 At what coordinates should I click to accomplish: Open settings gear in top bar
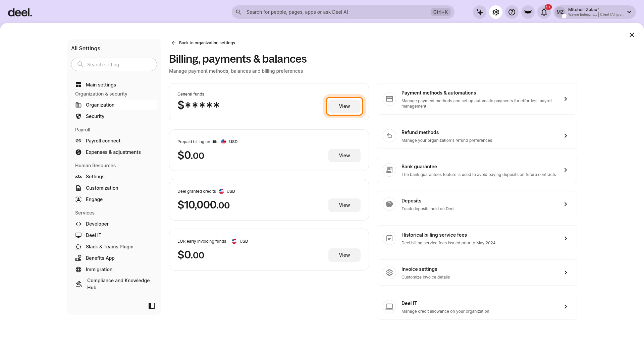coord(496,12)
